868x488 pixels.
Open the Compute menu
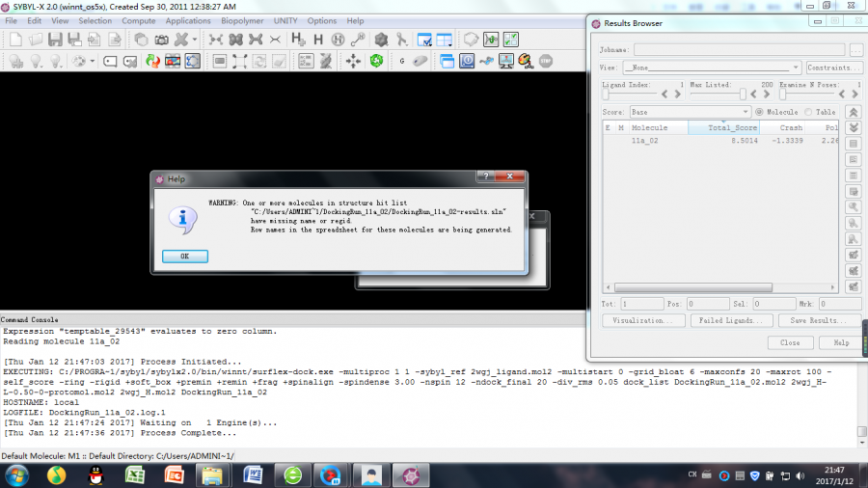[x=138, y=20]
